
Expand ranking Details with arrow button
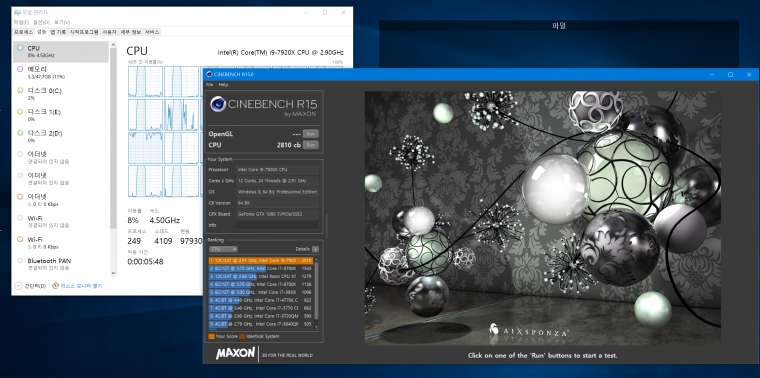316,249
